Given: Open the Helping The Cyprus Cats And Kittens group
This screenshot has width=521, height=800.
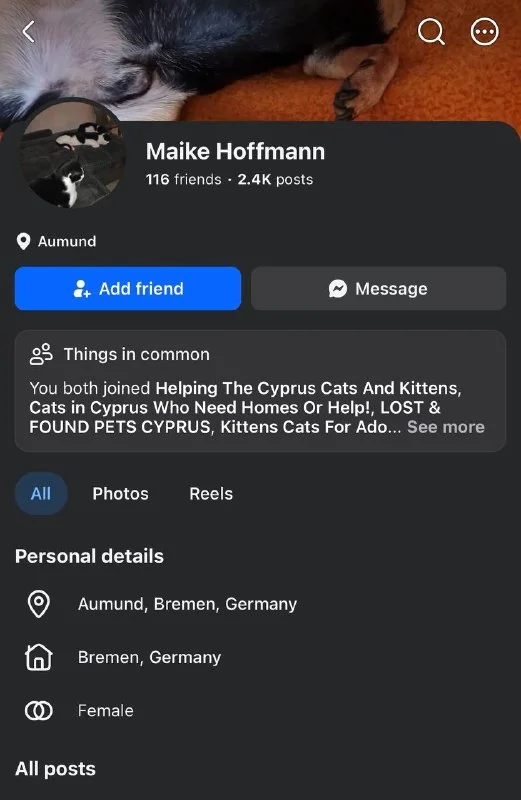Looking at the screenshot, I should coord(308,388).
